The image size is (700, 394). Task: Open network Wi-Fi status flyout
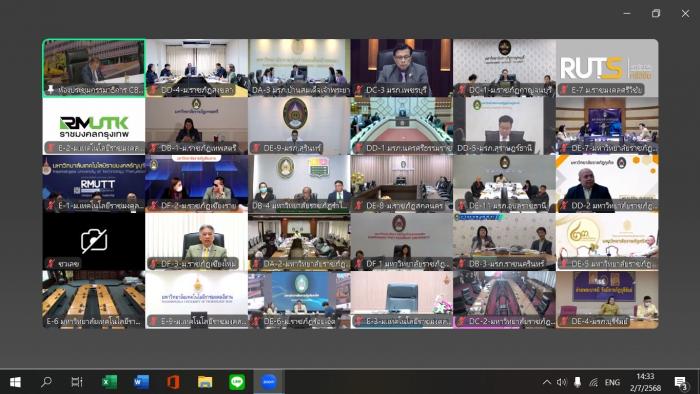point(593,382)
